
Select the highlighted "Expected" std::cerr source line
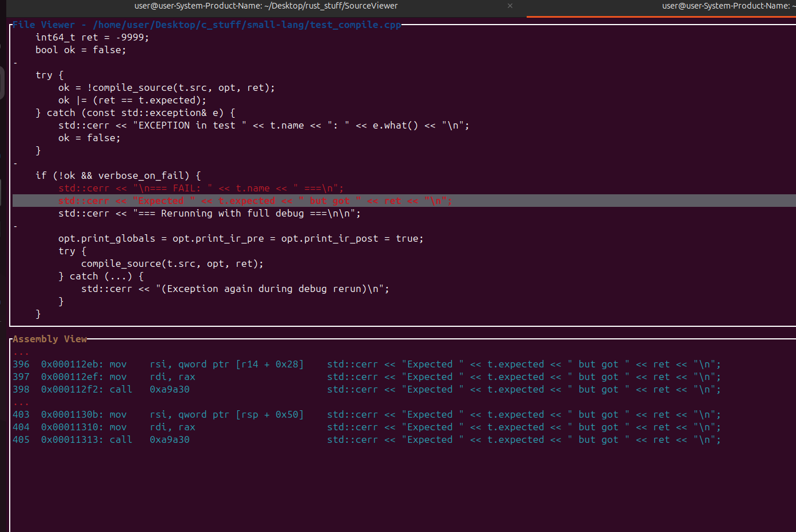pyautogui.click(x=254, y=201)
